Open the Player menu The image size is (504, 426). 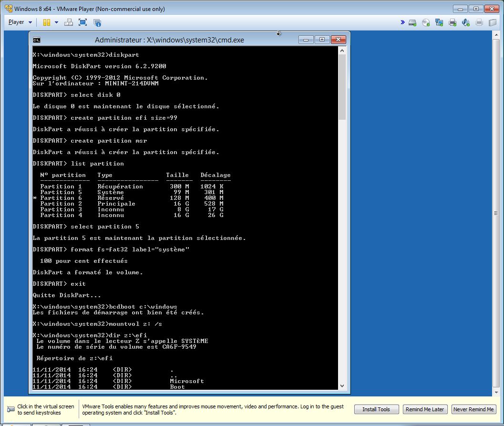[x=20, y=22]
